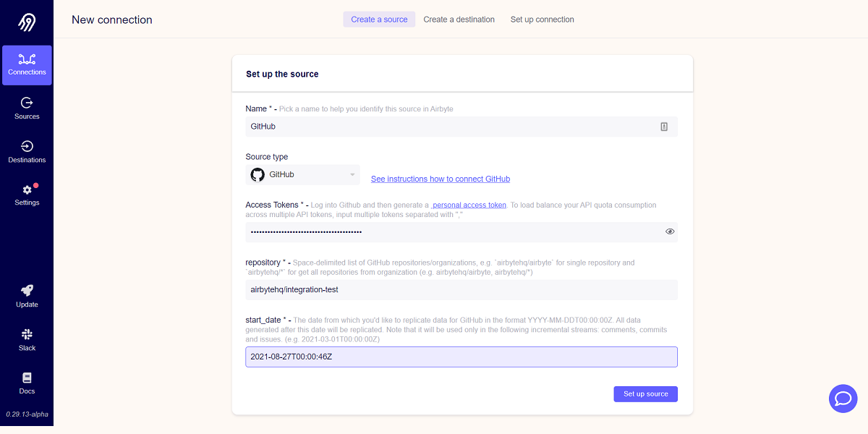Image resolution: width=868 pixels, height=434 pixels.
Task: Click the New connection heading
Action: click(x=112, y=20)
